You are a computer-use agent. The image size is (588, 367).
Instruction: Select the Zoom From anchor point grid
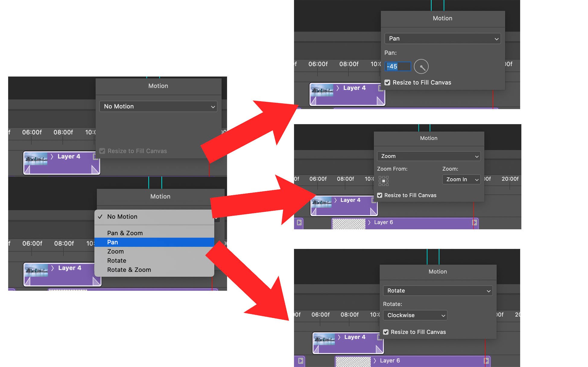[383, 180]
